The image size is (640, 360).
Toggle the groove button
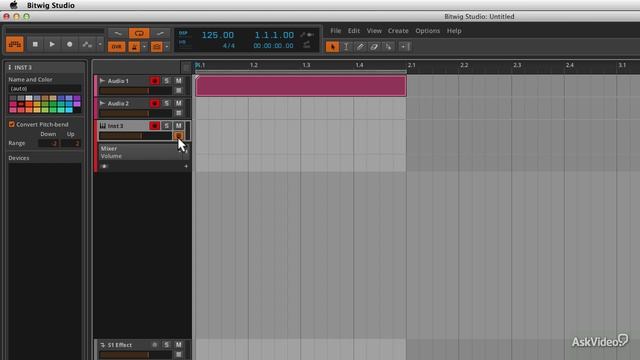click(156, 47)
